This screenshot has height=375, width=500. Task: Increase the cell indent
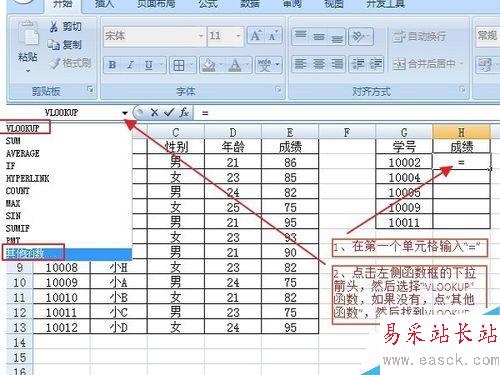tap(375, 64)
